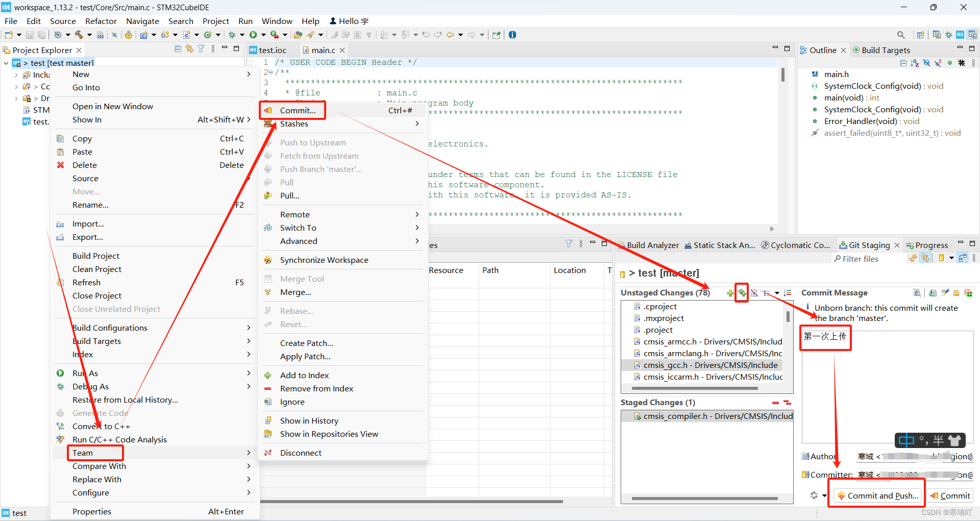Add all files to index (double plus)
Image resolution: width=980 pixels, height=521 pixels.
pos(742,293)
